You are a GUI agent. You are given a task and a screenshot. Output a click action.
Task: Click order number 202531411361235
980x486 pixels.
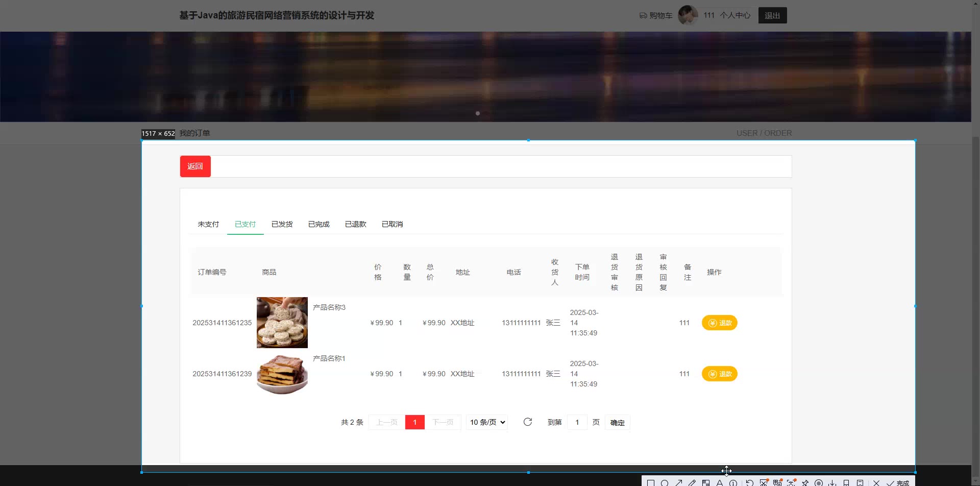coord(222,323)
